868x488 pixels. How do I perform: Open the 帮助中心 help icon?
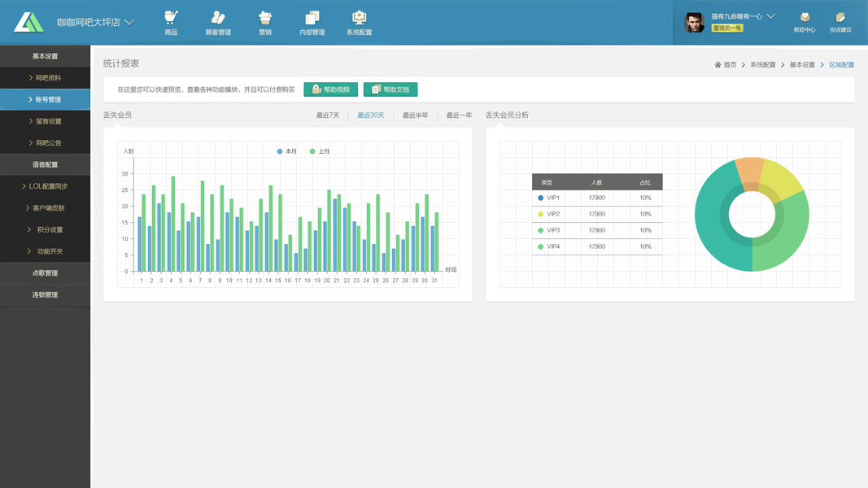click(x=805, y=18)
